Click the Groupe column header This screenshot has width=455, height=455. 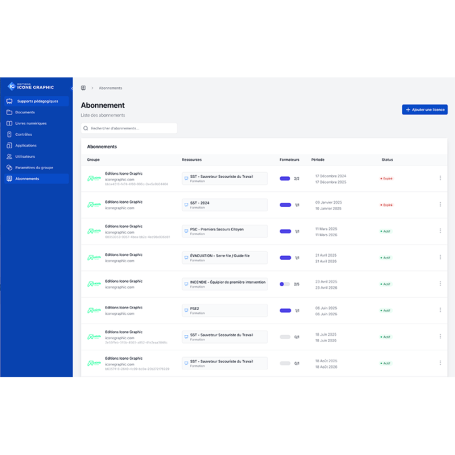coord(93,160)
